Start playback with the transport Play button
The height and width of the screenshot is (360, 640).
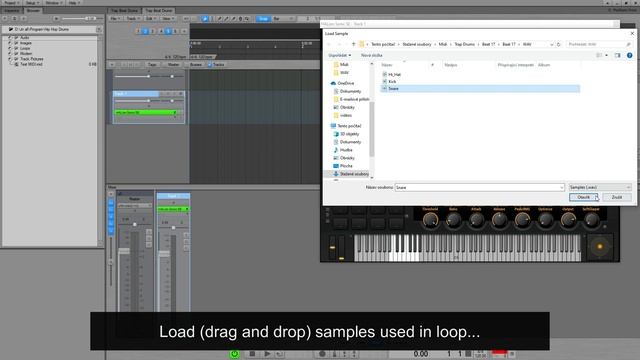coord(267,354)
